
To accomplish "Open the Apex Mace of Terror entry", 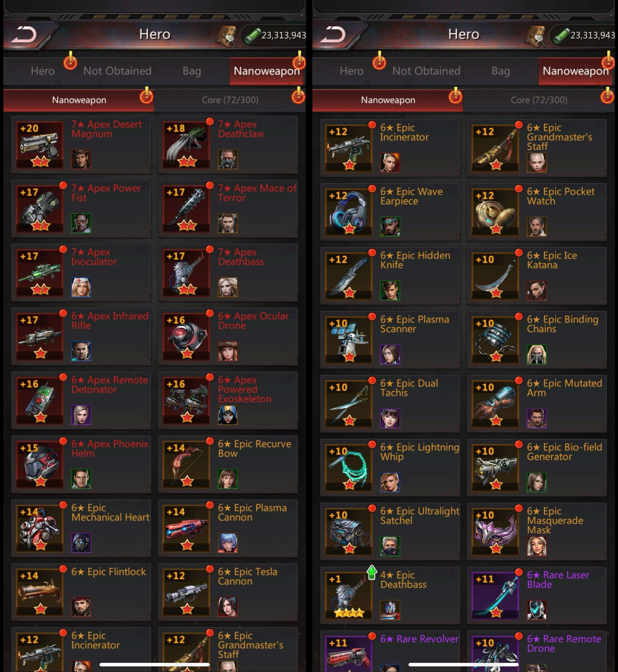I will point(228,208).
